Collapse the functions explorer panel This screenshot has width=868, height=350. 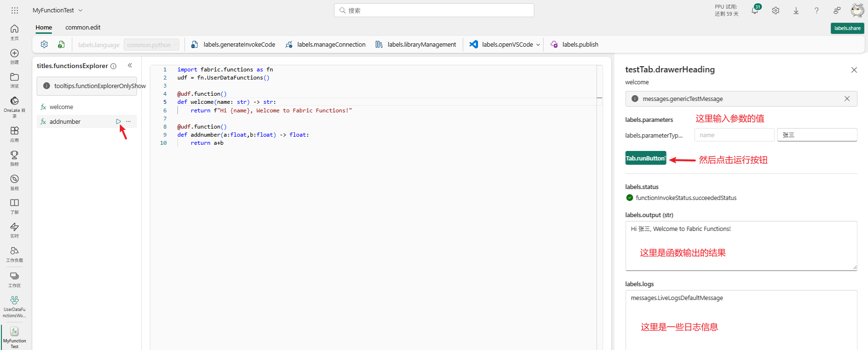[130, 65]
